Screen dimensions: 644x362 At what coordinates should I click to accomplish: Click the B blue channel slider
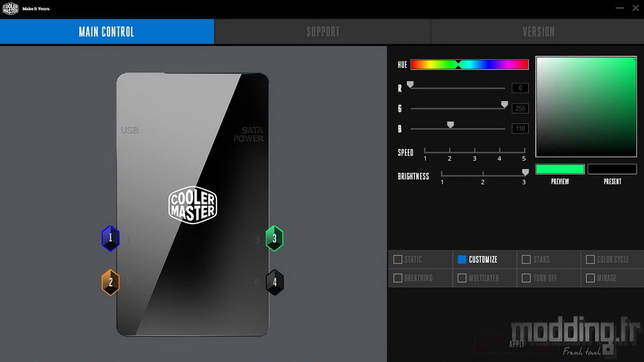[457, 129]
